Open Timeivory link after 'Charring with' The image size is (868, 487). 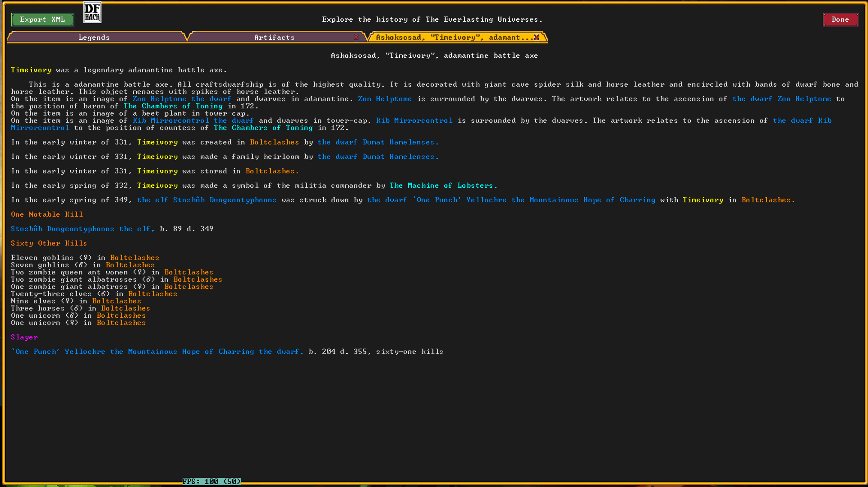[703, 200]
